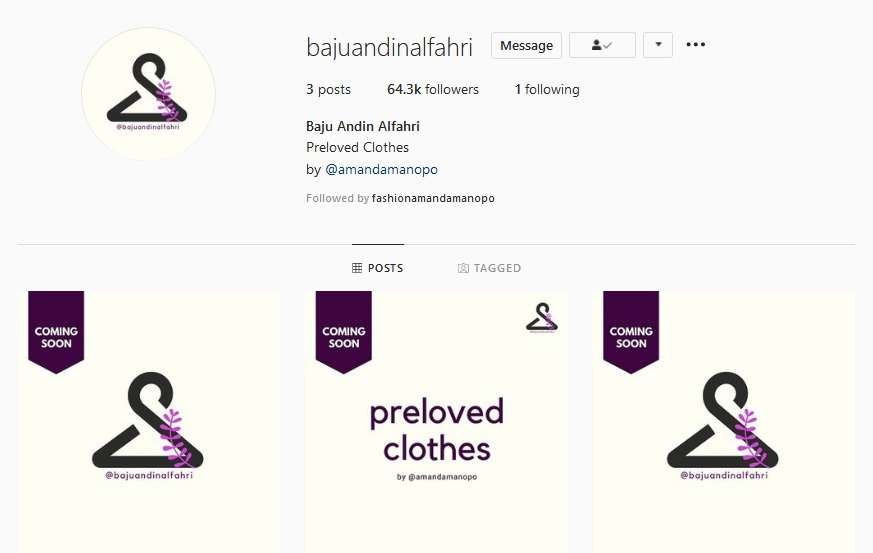Open the preloved clothes post
This screenshot has width=873, height=553.
coord(436,422)
